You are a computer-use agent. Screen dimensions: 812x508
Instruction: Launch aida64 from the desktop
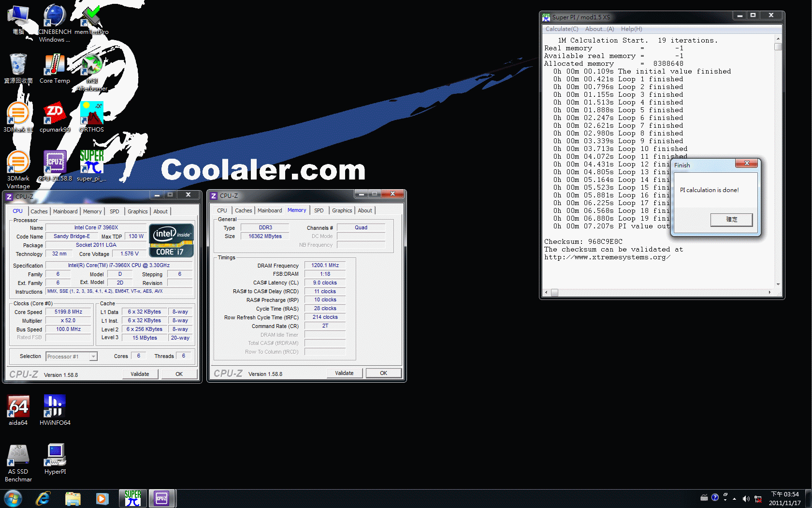point(18,410)
